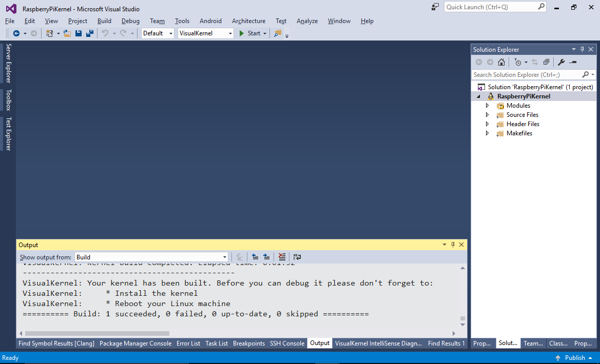Click the Visual Studio logo in title bar
Viewport: 600px width, 364px height.
pos(11,8)
